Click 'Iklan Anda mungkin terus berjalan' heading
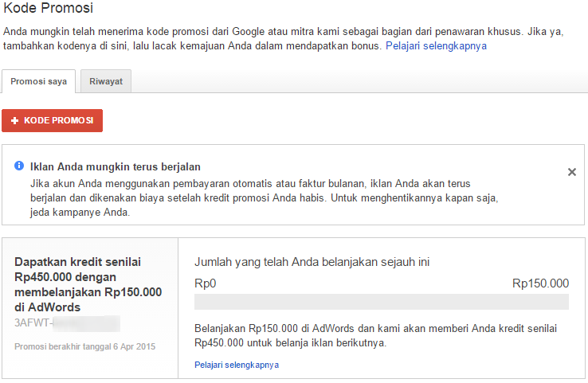 coord(115,166)
